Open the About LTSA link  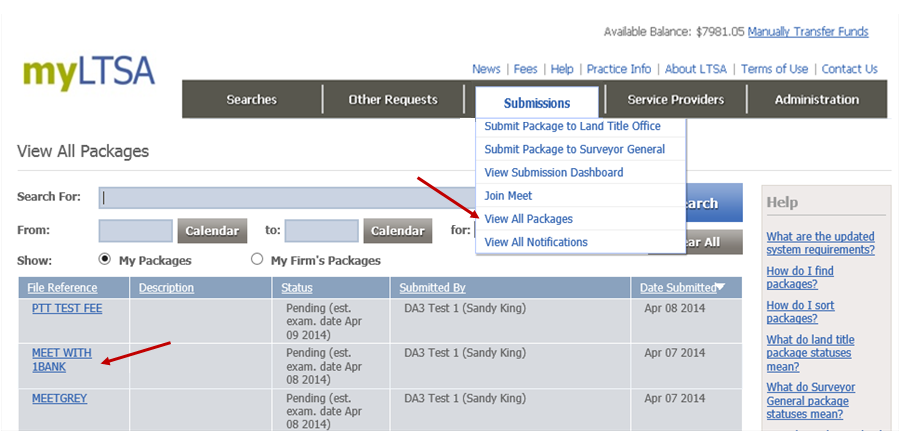point(696,69)
